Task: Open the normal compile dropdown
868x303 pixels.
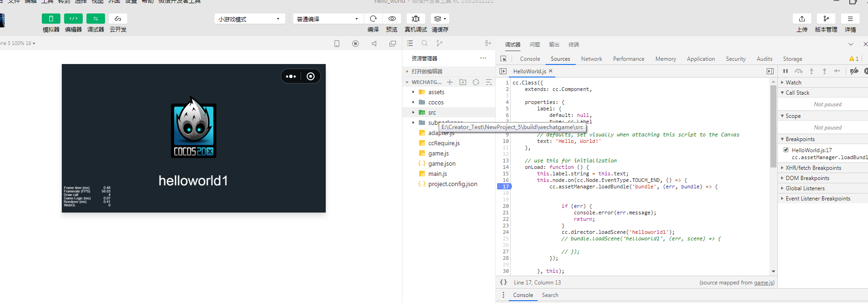Action: (328, 19)
